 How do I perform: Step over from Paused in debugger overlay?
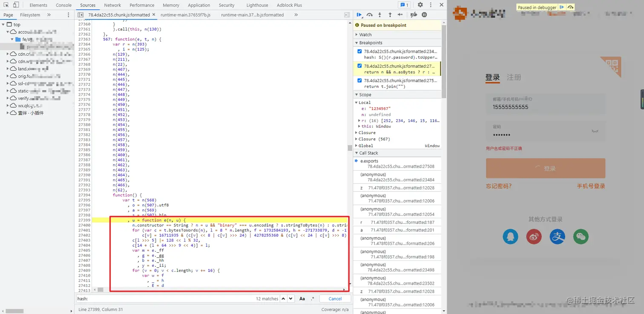coord(570,7)
